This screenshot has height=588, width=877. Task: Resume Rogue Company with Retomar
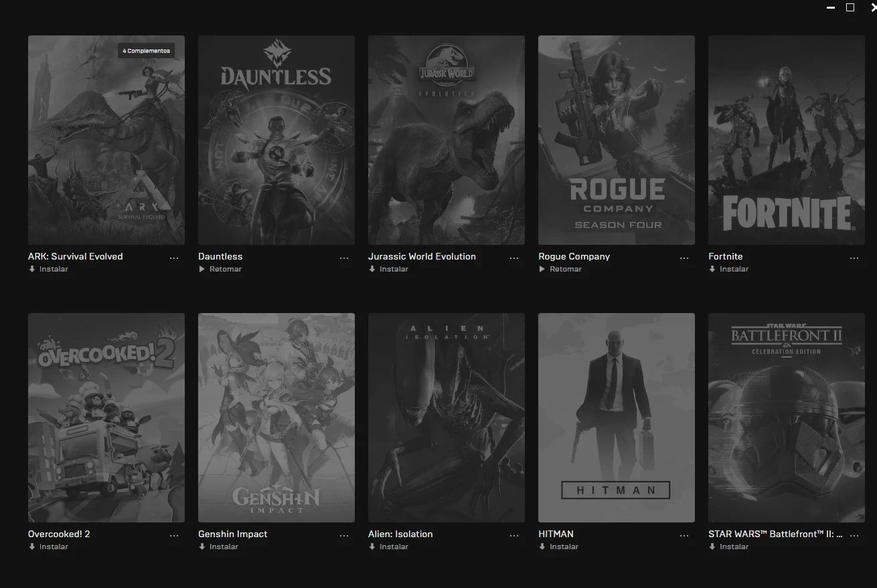tap(560, 269)
